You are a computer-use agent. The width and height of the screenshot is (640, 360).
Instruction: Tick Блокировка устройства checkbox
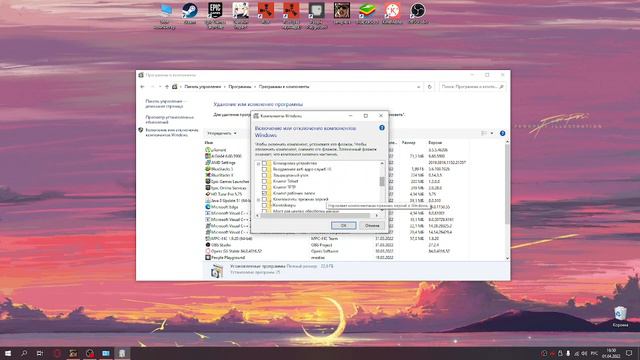tap(264, 163)
